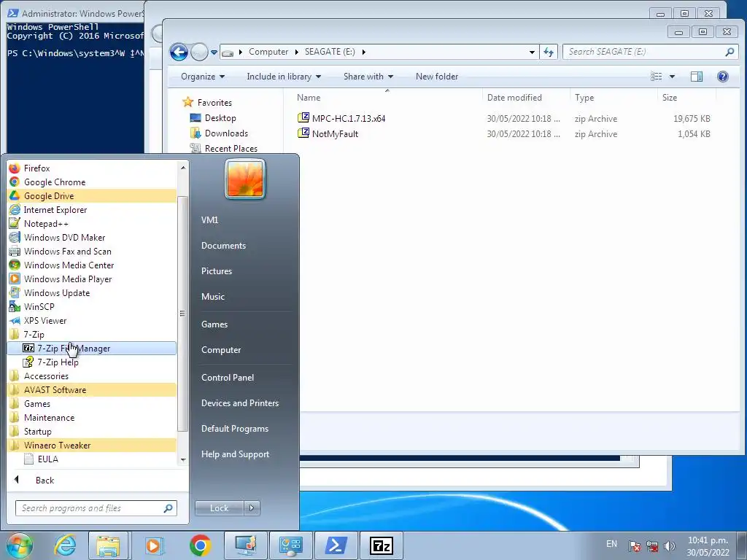Open Google Drive program entry

91,195
